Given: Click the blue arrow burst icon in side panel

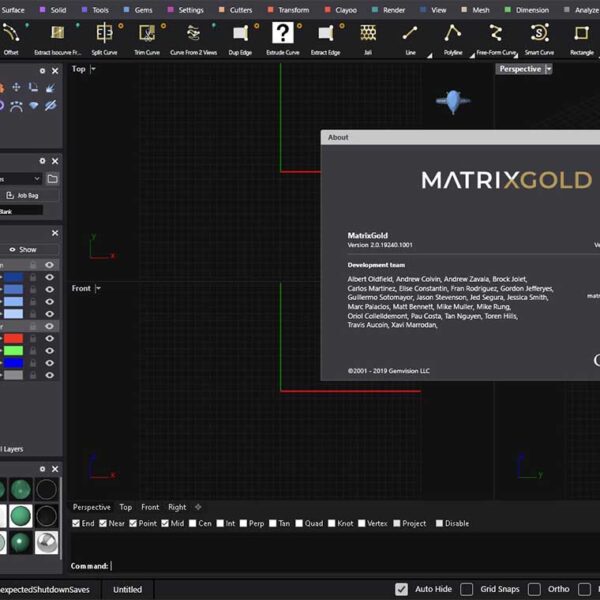Looking at the screenshot, I should [50, 88].
